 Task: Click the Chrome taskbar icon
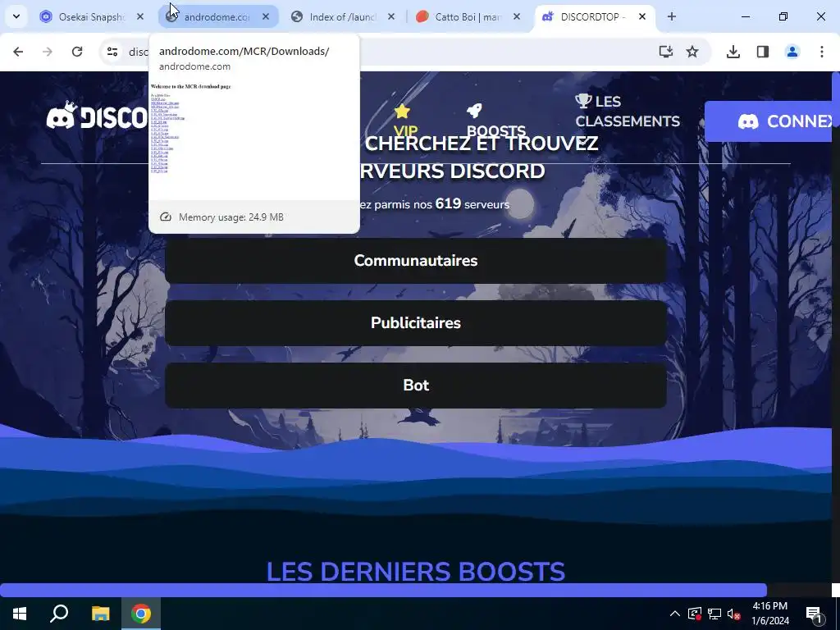pyautogui.click(x=141, y=614)
